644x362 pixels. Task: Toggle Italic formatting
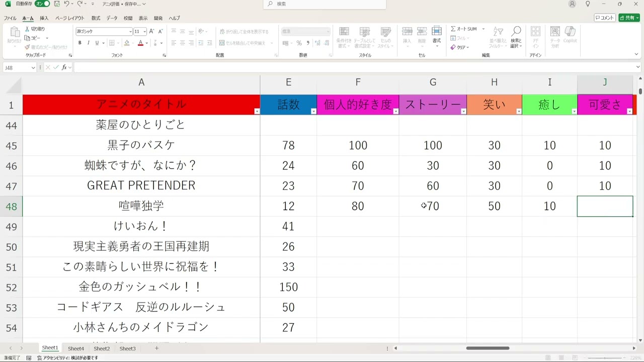88,43
